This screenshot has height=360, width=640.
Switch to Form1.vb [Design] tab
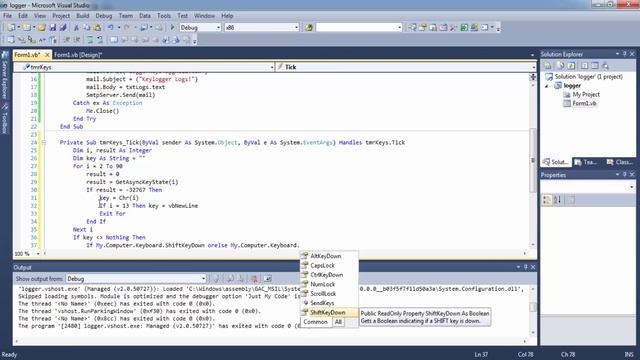(x=78, y=55)
